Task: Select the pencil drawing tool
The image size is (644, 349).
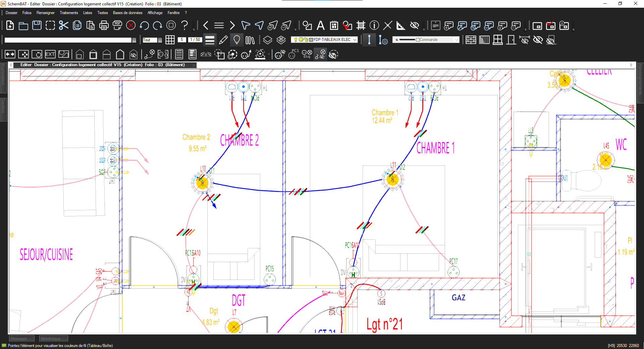Action: (x=223, y=40)
